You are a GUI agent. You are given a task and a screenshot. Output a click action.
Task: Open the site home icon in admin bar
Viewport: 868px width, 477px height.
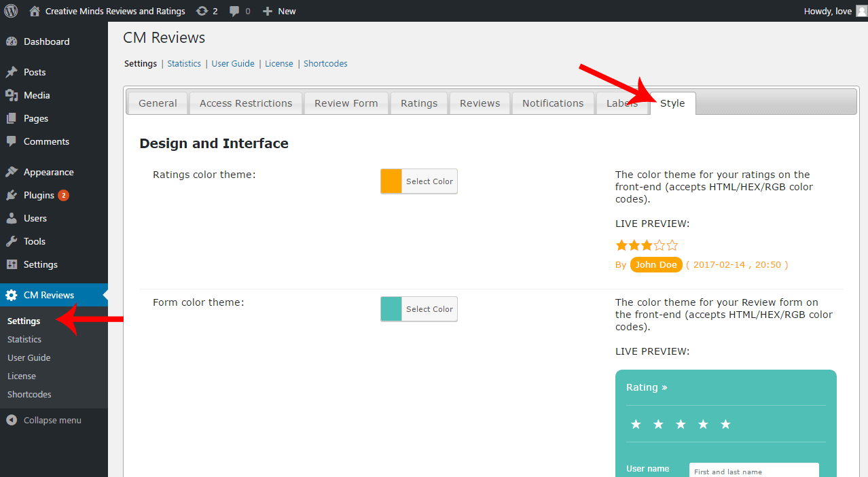click(x=35, y=11)
